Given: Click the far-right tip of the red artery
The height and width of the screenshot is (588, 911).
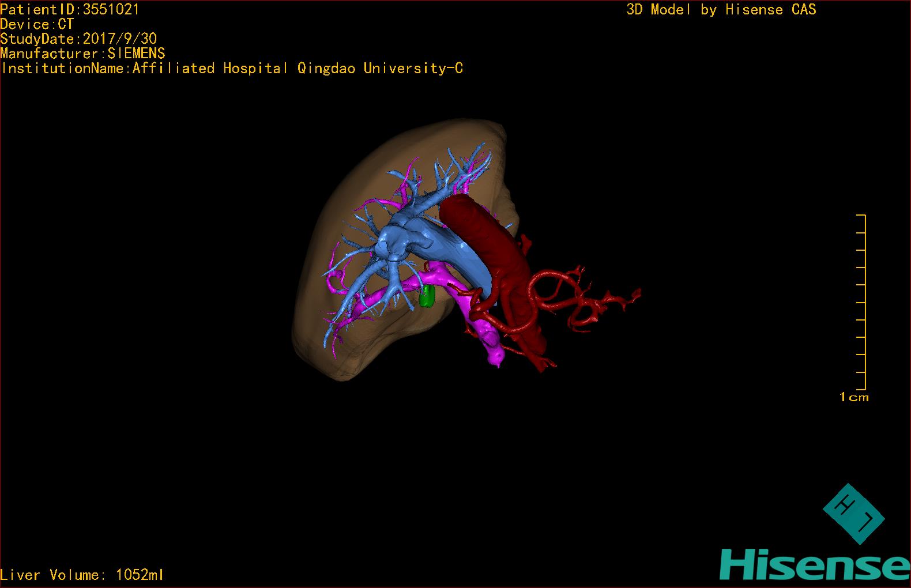Looking at the screenshot, I should point(636,295).
